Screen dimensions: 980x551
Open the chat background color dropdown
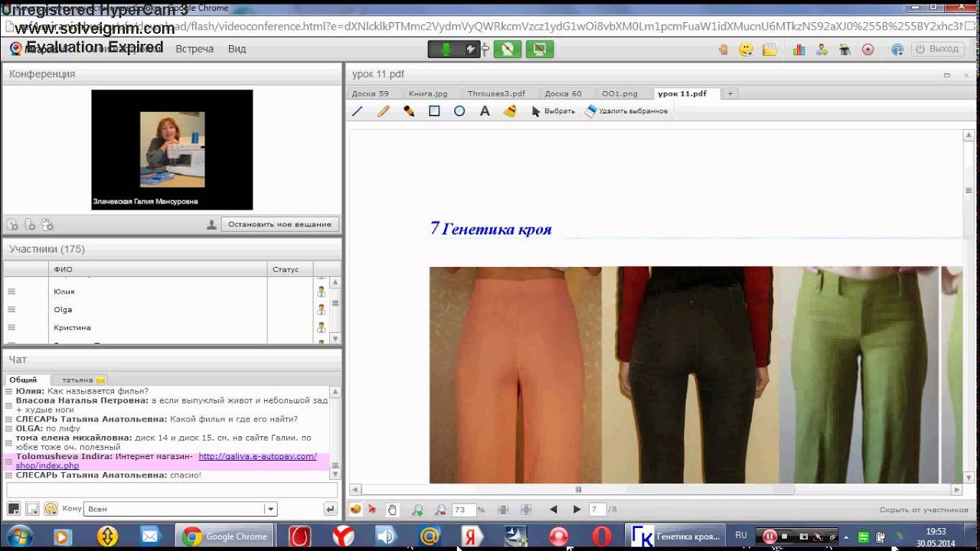pyautogui.click(x=32, y=509)
